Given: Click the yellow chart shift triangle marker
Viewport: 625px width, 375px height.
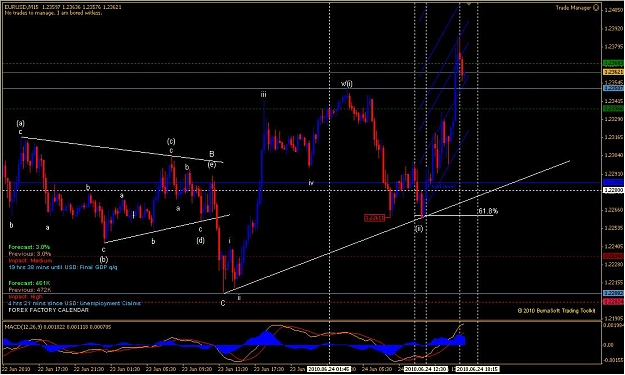Looking at the screenshot, I should point(469,4).
